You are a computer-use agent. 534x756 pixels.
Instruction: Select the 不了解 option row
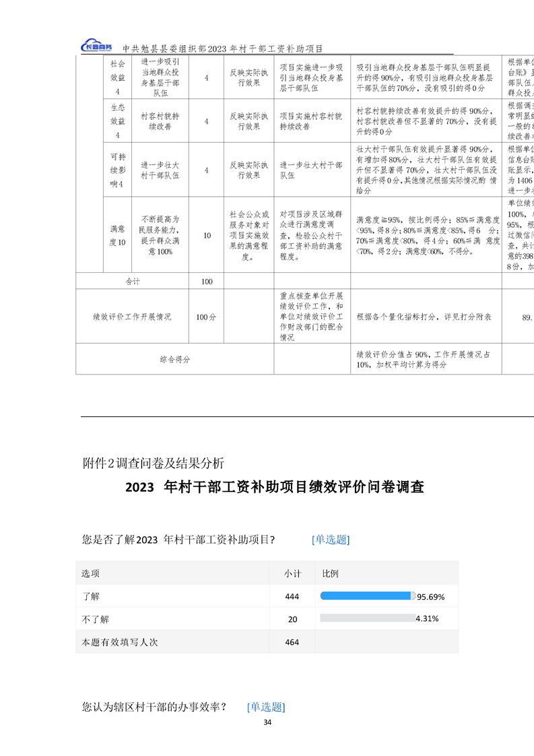coord(95,619)
